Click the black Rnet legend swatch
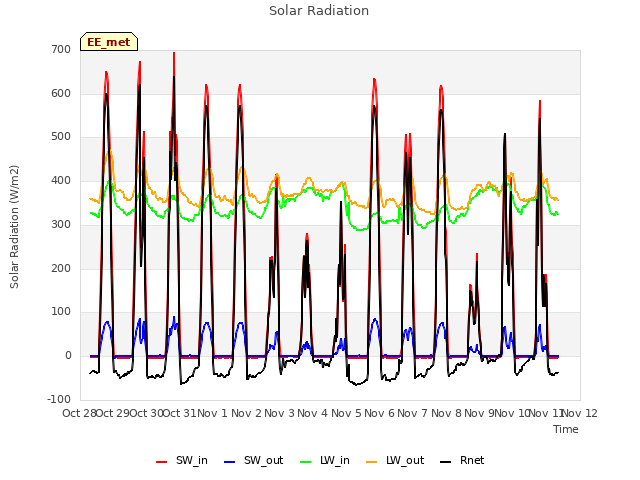The width and height of the screenshot is (640, 480). 446,462
